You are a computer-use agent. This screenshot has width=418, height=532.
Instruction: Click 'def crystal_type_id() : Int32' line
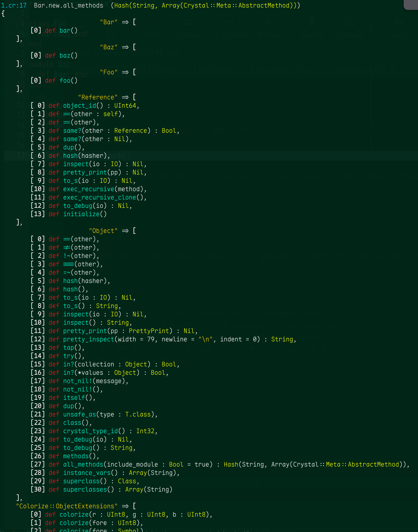click(x=103, y=431)
